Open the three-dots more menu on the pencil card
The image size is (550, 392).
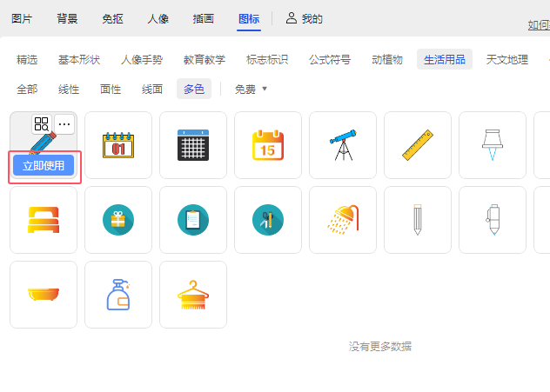tap(64, 124)
